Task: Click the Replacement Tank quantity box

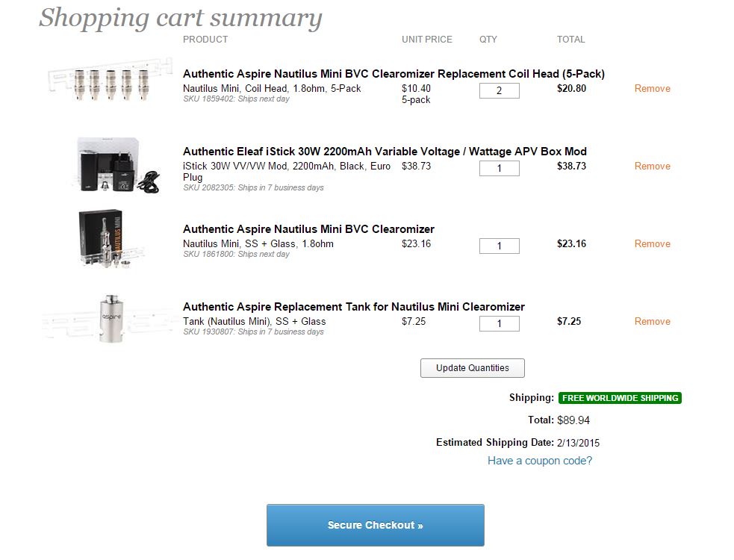Action: point(499,324)
